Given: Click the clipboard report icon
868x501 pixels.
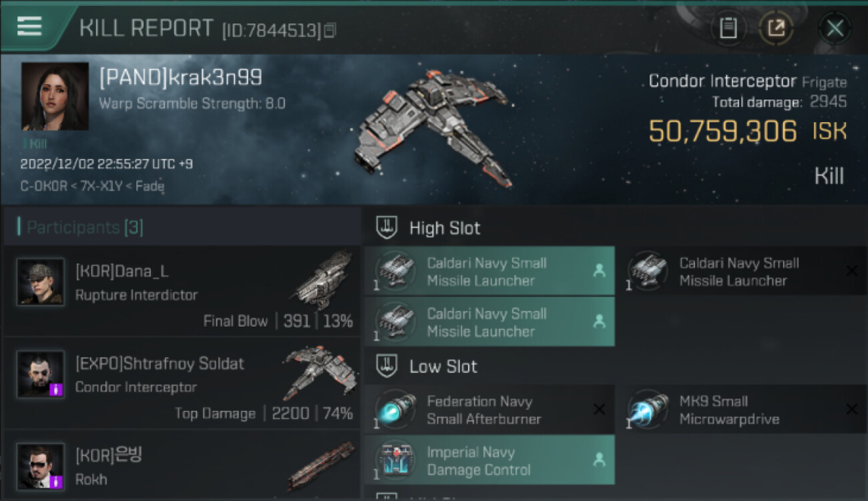Looking at the screenshot, I should [x=728, y=28].
